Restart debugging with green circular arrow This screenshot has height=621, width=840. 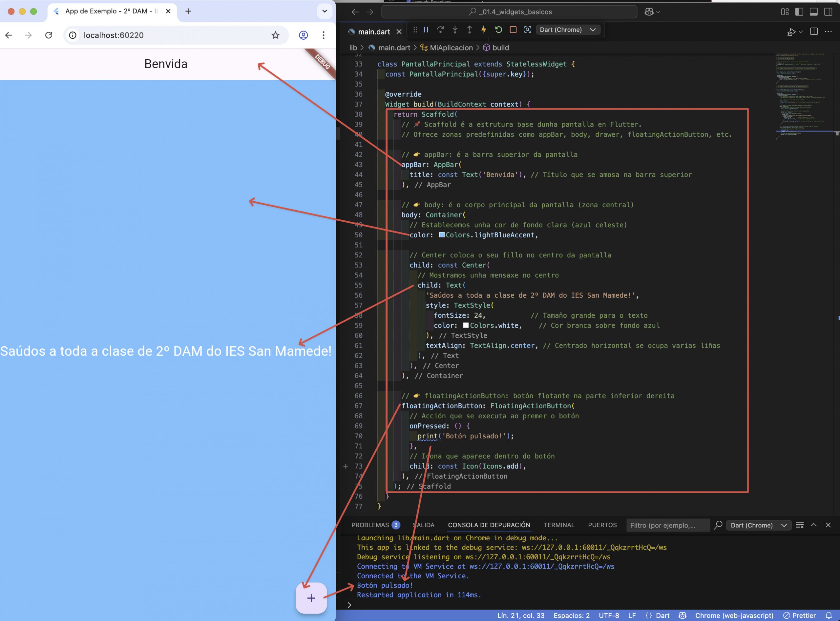pos(498,30)
